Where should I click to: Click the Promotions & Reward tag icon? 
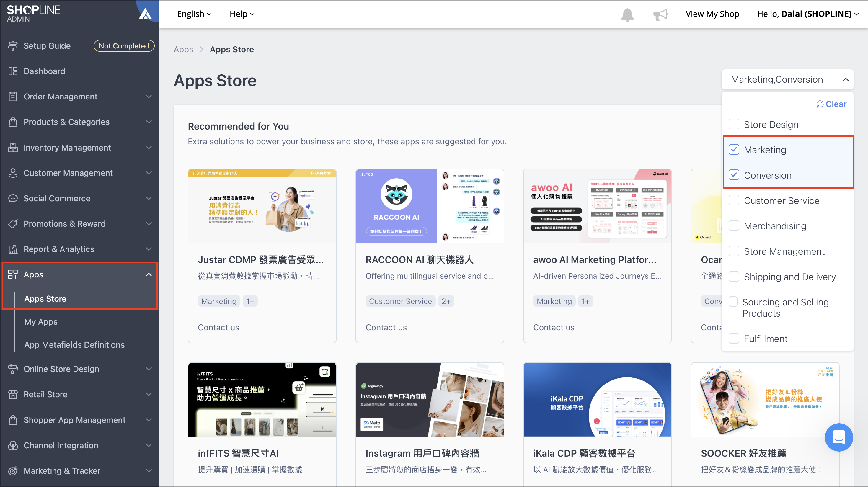tap(13, 224)
